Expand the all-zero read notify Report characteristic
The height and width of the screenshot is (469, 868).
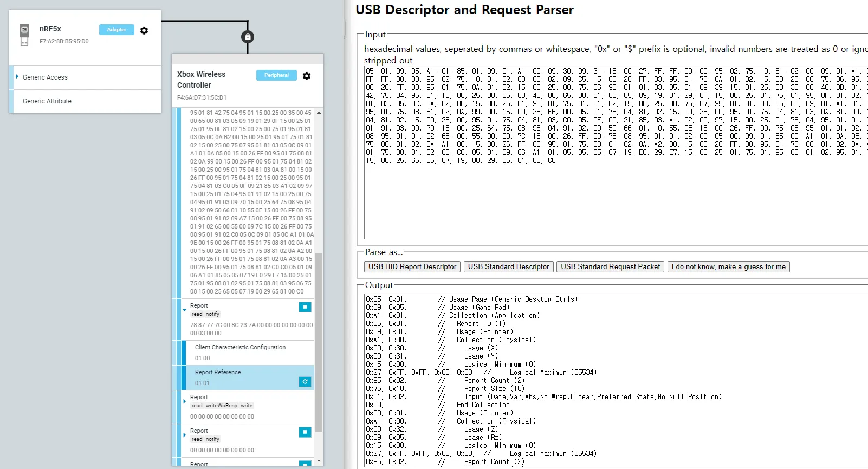coord(184,435)
